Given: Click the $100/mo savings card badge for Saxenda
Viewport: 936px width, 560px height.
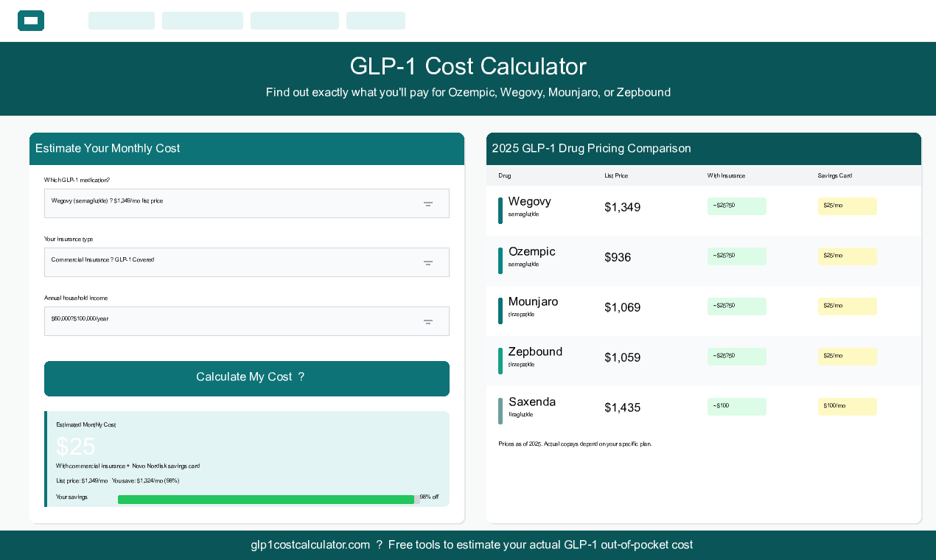Looking at the screenshot, I should pos(848,407).
